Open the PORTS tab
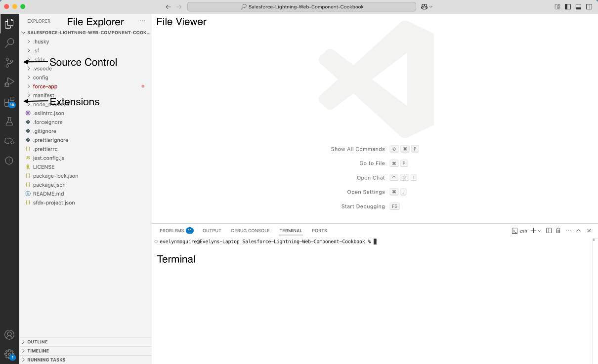 tap(319, 230)
